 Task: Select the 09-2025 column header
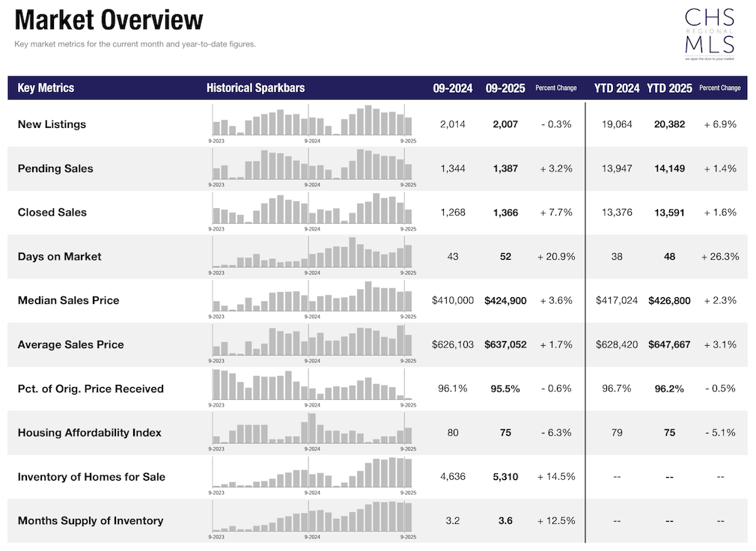coord(505,88)
